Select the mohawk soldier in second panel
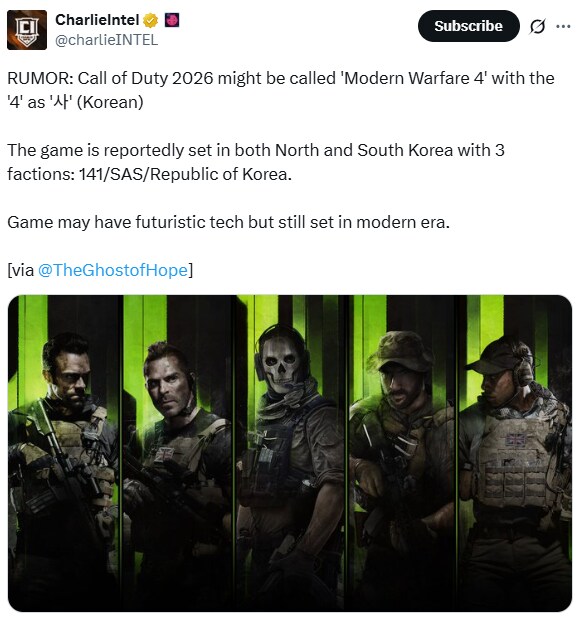 179,453
